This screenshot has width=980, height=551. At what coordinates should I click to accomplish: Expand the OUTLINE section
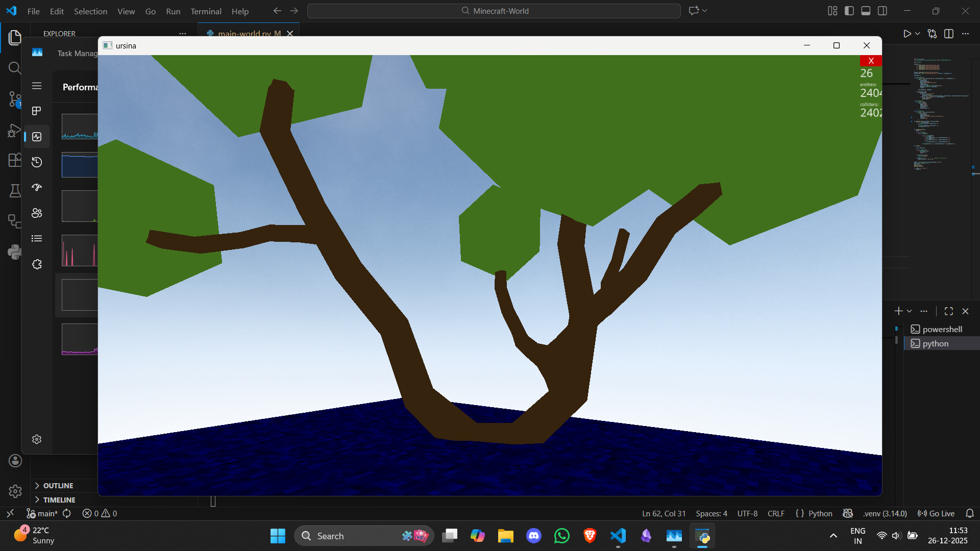click(x=58, y=486)
